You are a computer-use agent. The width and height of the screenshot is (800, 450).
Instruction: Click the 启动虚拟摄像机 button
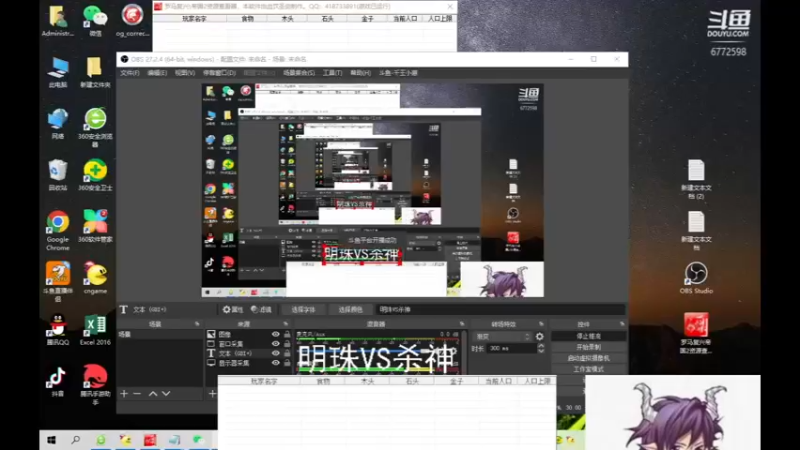tap(588, 358)
